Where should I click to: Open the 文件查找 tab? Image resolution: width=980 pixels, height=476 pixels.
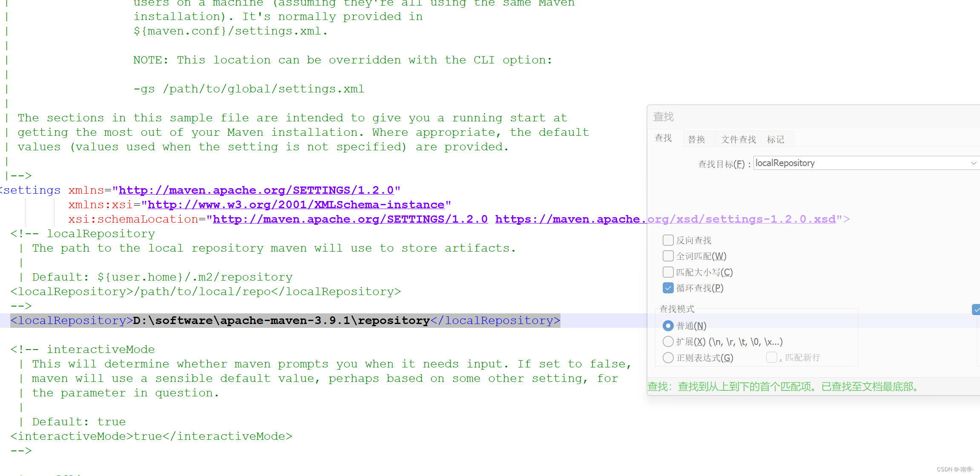click(738, 139)
